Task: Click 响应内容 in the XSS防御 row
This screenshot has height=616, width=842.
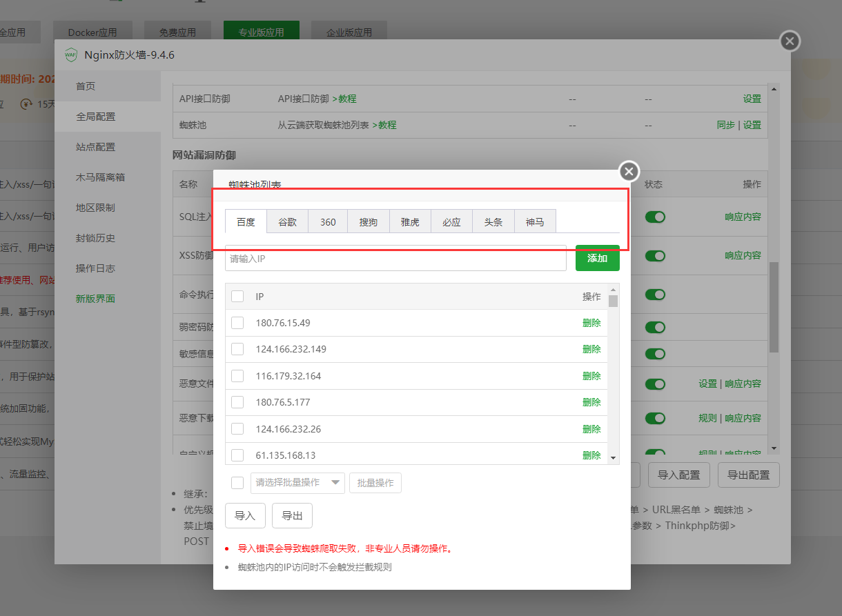Action: 743,255
